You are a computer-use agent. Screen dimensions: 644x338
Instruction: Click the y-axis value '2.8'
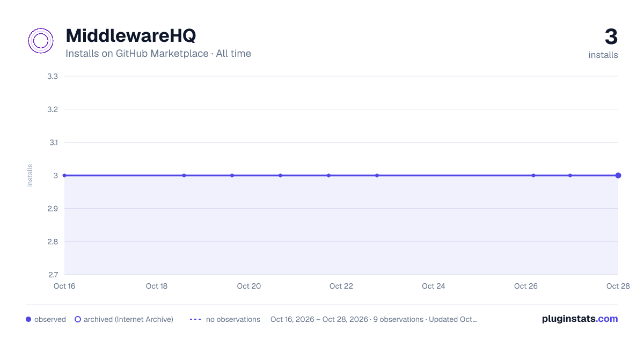[53, 241]
